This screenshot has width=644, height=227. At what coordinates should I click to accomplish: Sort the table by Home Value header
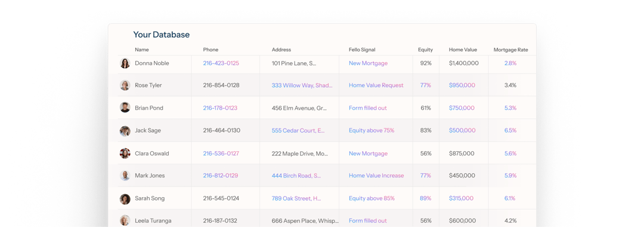click(463, 50)
